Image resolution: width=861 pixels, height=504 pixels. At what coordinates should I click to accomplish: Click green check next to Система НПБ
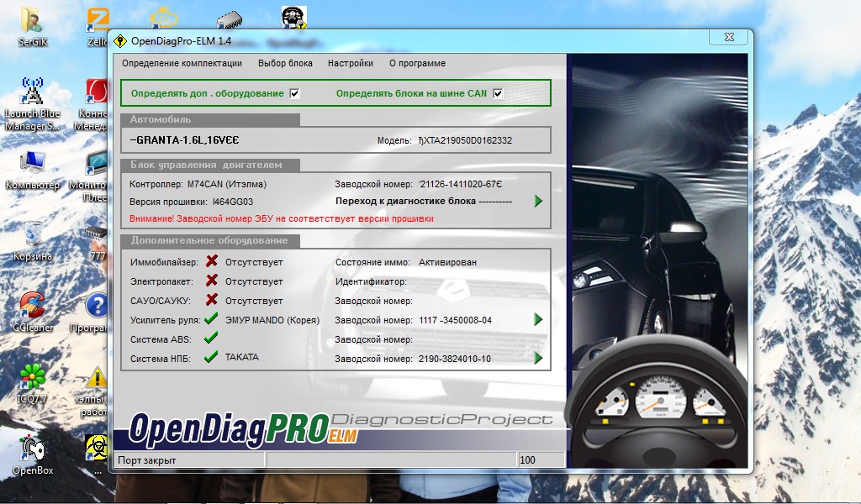(x=211, y=357)
